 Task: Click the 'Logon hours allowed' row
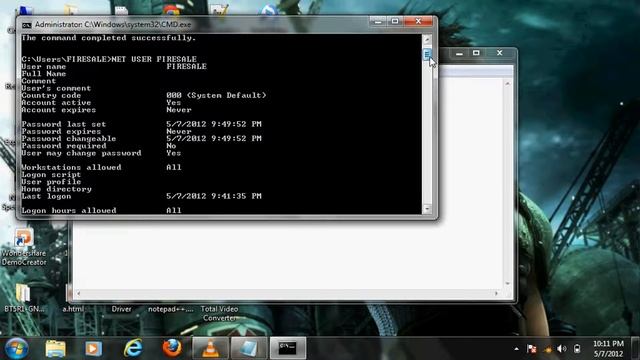[101, 211]
